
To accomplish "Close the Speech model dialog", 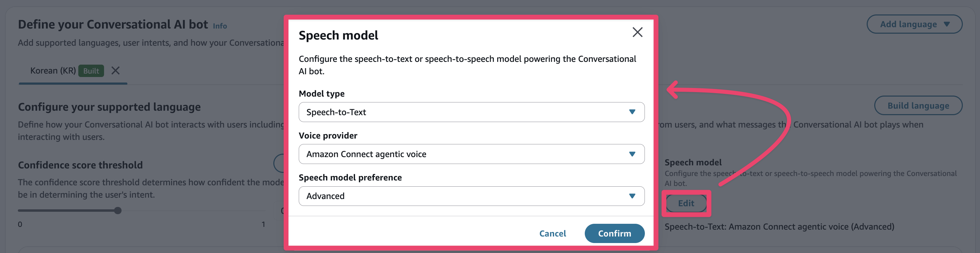I will [637, 32].
